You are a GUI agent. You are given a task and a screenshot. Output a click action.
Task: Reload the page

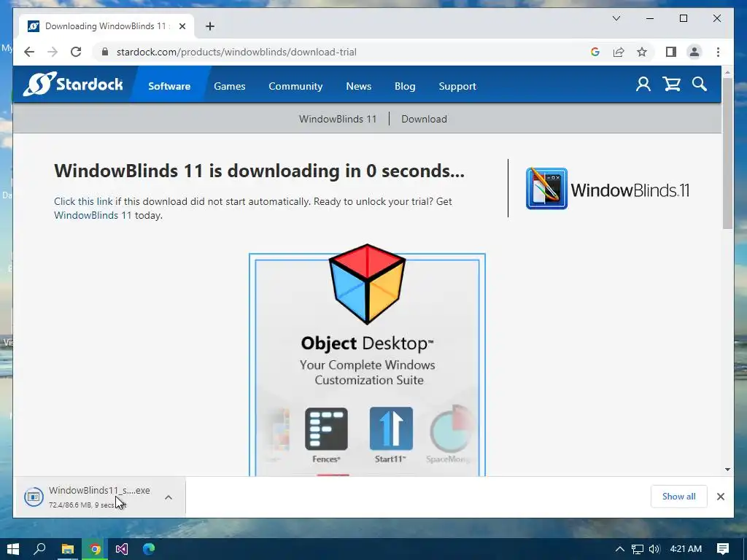(76, 52)
